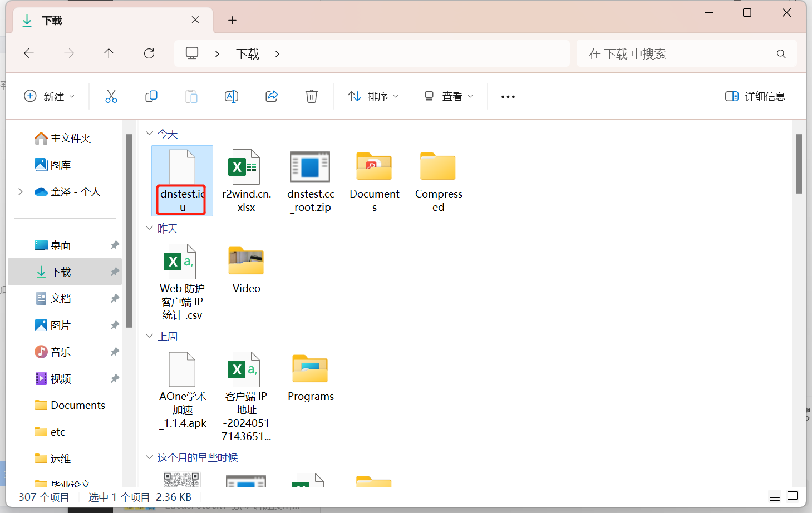
Task: Open the 排序 sort dropdown
Action: (373, 97)
